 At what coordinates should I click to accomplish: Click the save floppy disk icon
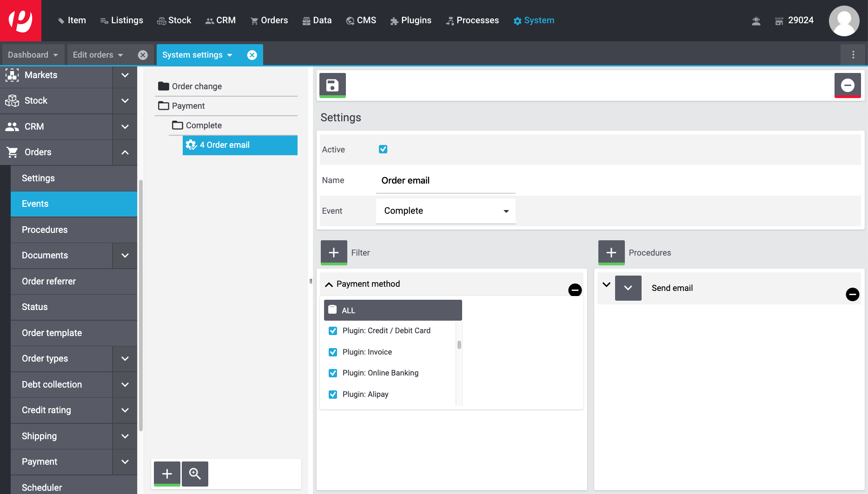tap(332, 85)
